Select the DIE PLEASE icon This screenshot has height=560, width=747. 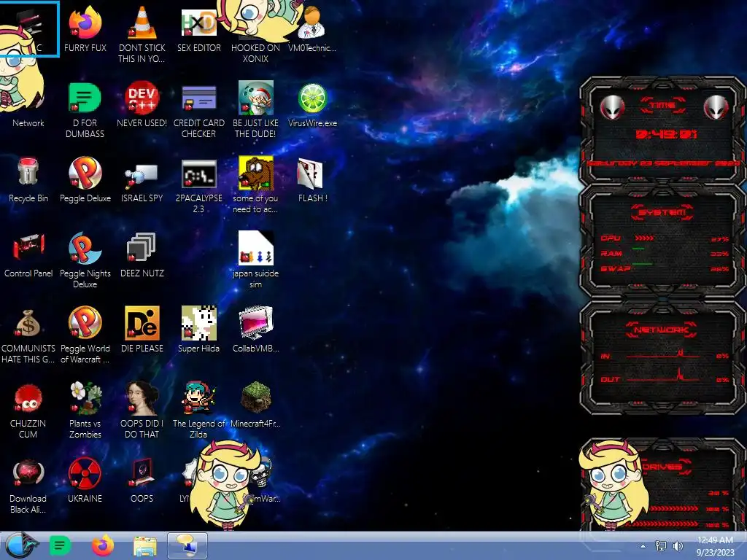pos(142,330)
